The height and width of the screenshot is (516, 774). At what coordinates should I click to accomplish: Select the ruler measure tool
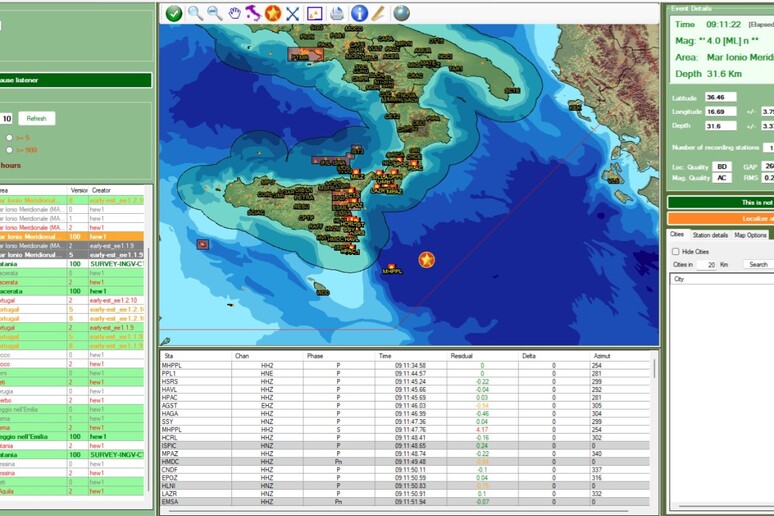click(378, 13)
